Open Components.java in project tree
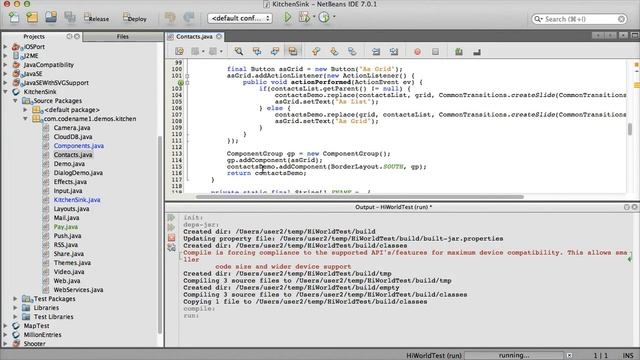The width and height of the screenshot is (640, 360). coord(79,146)
